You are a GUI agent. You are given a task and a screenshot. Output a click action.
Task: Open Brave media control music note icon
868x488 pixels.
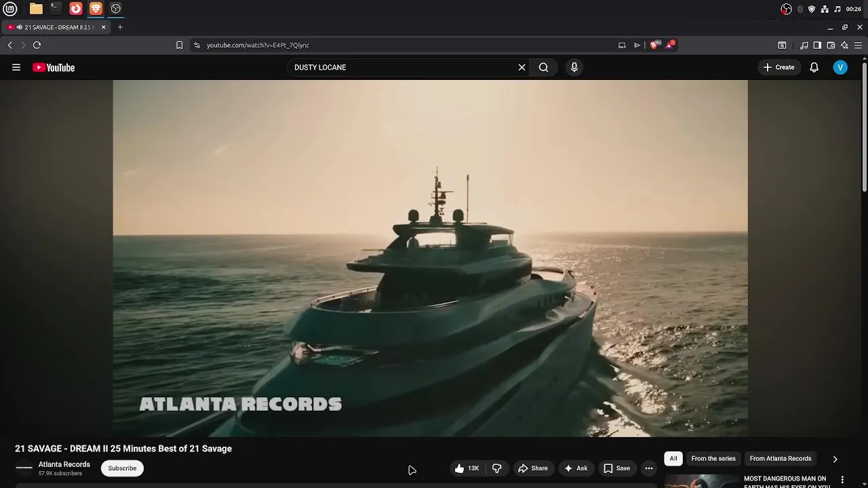tap(804, 45)
